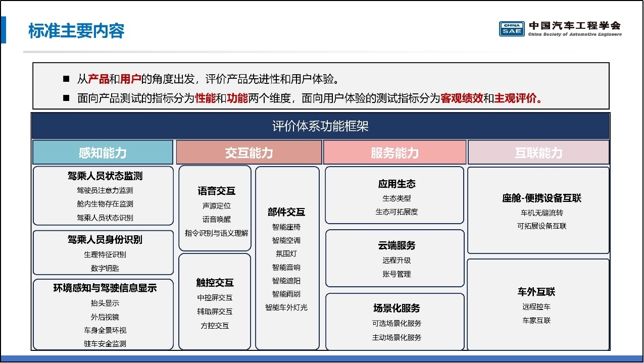Screen dimensions: 644x363
Task: Click the text 辅助屏交互
Action: 215,312
